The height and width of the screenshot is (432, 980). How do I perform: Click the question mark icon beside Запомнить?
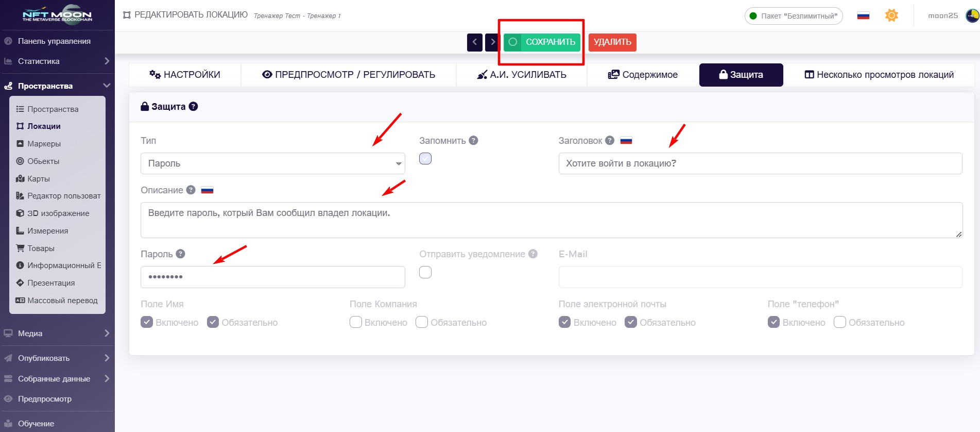point(473,140)
